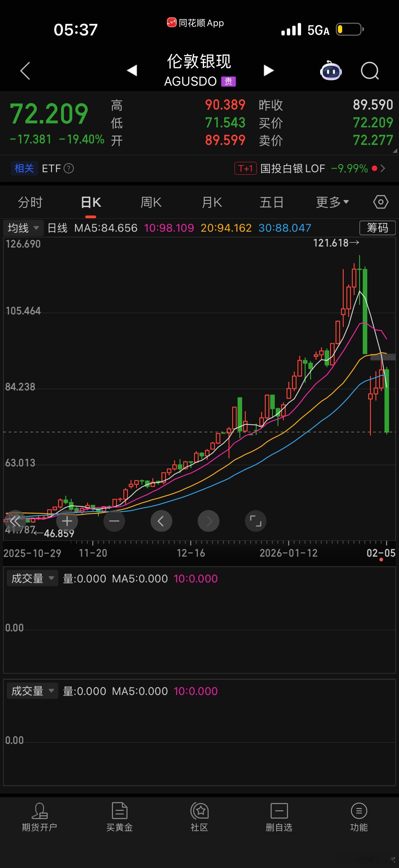Open the 功能 functions menu icon

click(359, 817)
